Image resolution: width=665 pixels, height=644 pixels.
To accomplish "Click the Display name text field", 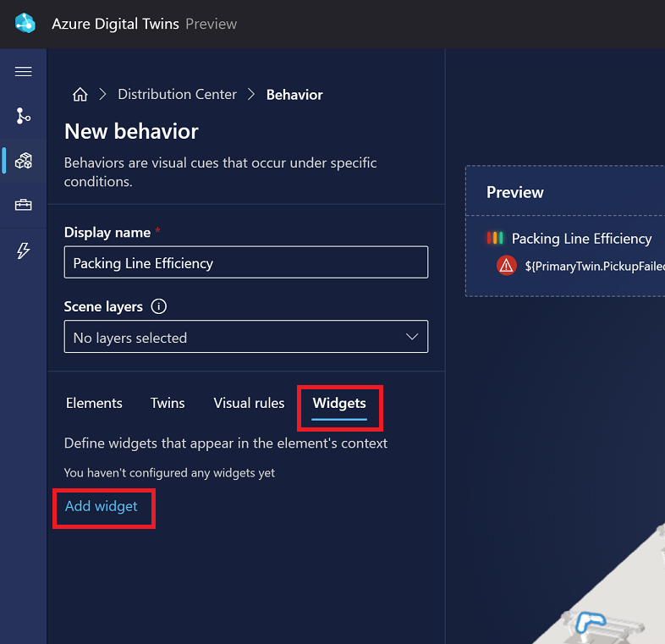I will 246,262.
